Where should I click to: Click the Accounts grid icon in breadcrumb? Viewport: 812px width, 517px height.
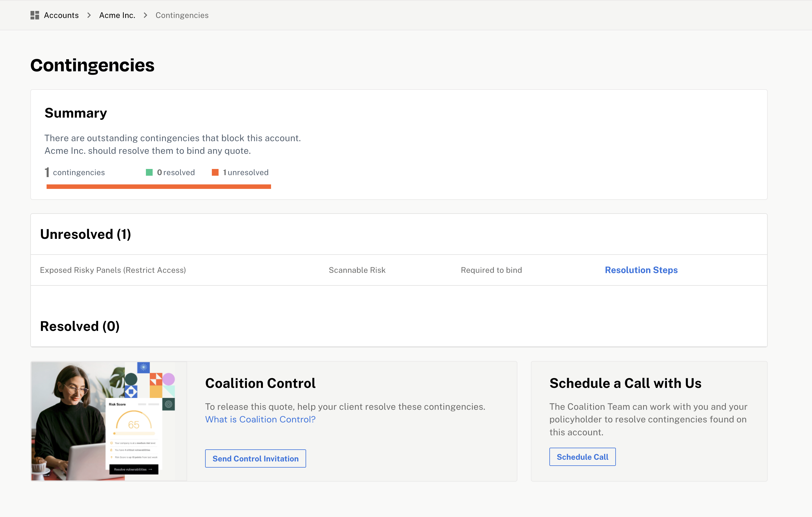pyautogui.click(x=35, y=15)
